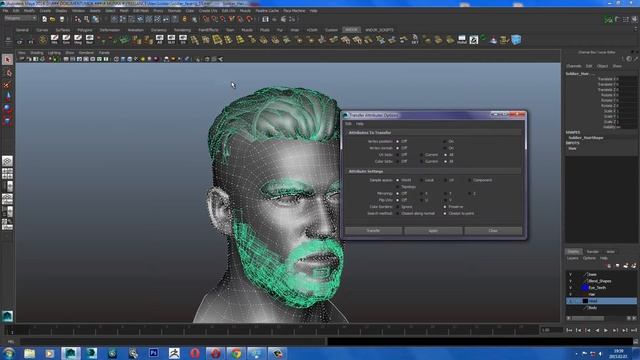Click the Open Scene folder icon
640x360 pixels.
tap(53, 19)
